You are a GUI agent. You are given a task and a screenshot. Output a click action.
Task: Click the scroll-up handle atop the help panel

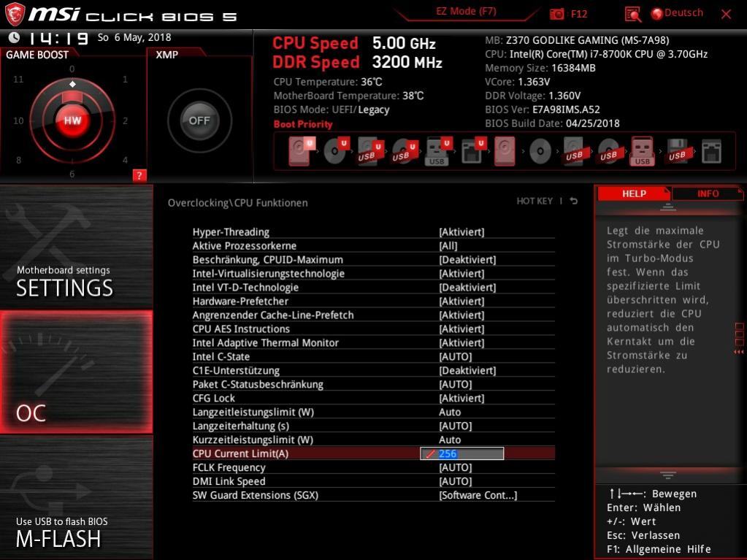668,207
